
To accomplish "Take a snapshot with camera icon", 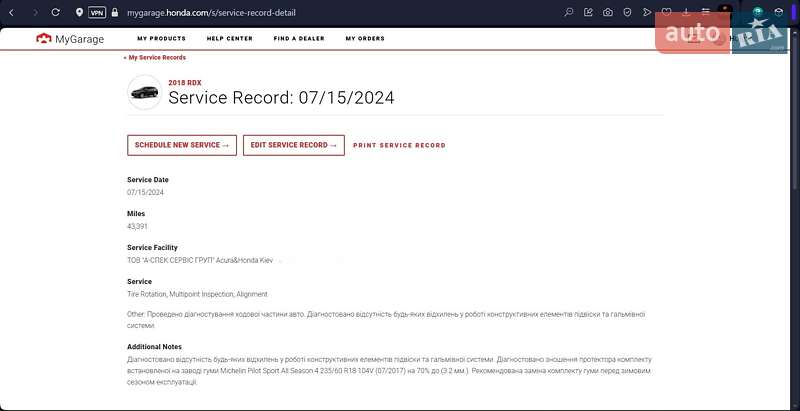I will (x=608, y=13).
